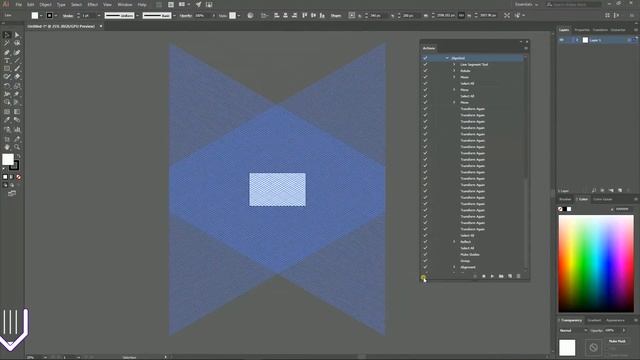Open the File menu
Screen dimensions: 640x360
(19, 4)
